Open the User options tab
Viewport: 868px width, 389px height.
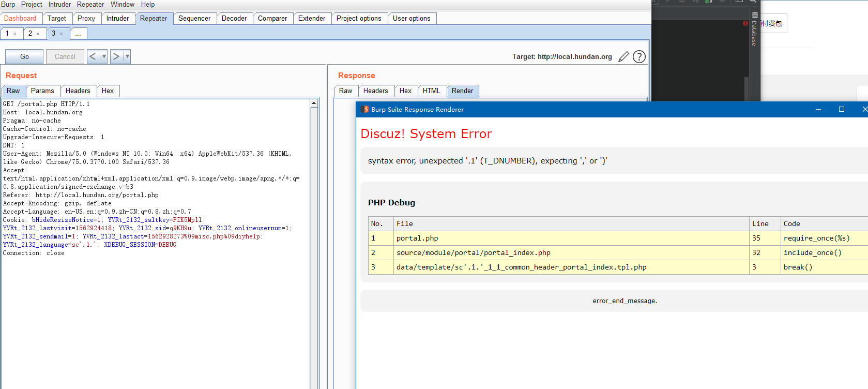tap(412, 18)
